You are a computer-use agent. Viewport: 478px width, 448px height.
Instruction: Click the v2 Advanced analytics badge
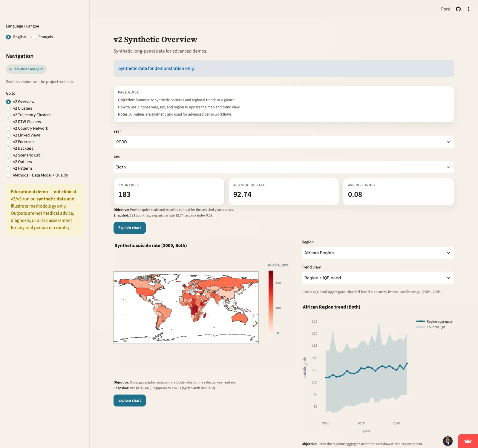tap(26, 69)
